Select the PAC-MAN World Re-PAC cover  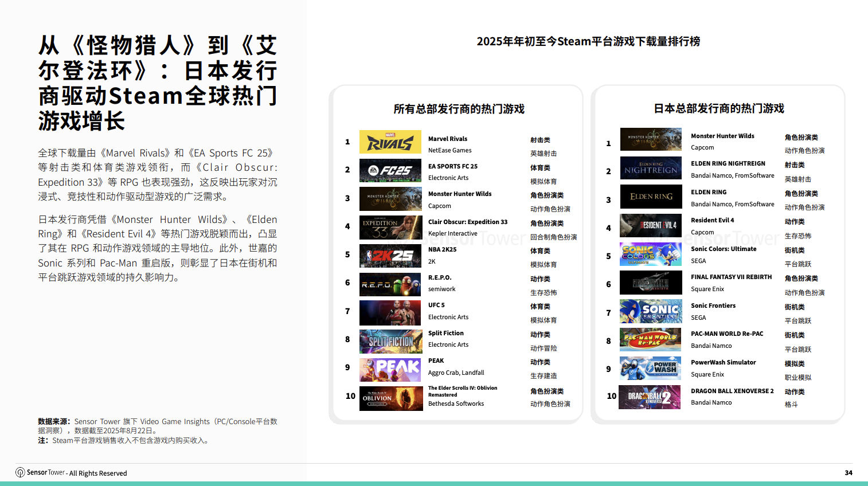[651, 340]
